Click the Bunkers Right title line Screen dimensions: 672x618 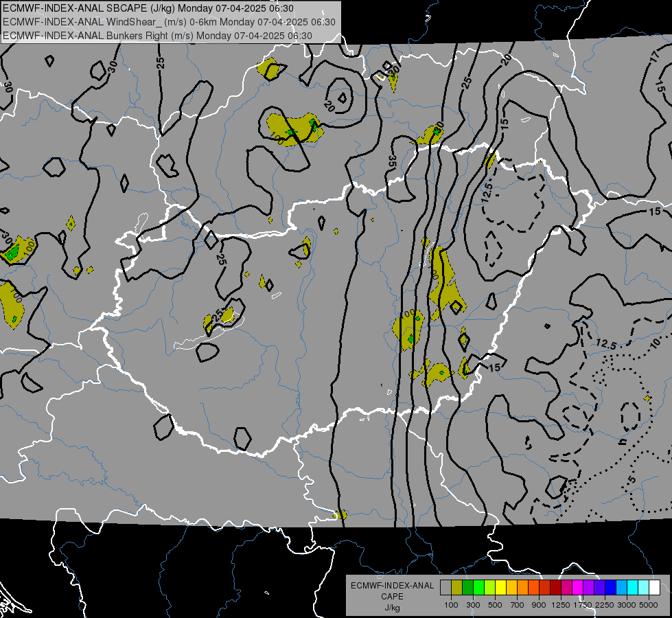click(157, 36)
